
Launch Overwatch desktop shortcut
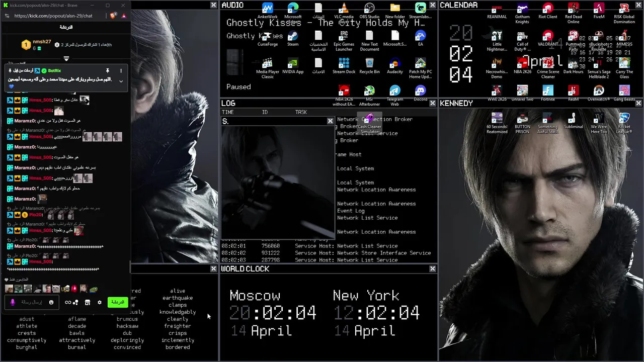click(x=599, y=94)
